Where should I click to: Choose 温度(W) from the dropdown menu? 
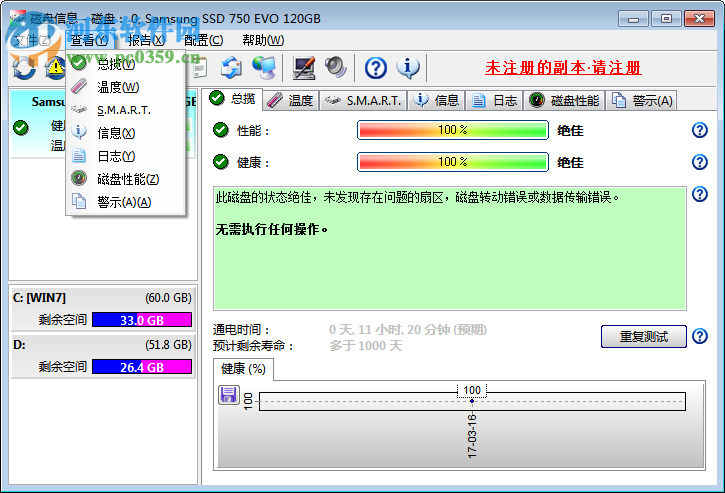(x=125, y=87)
